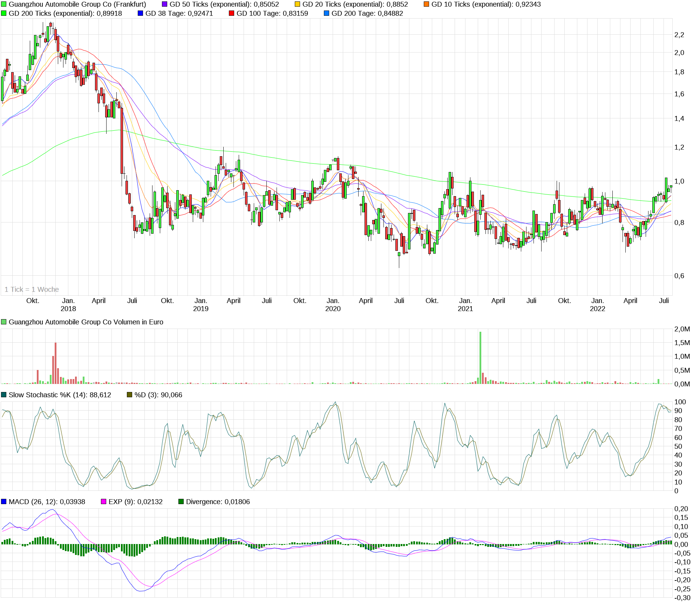Click the green volume legend color swatch
This screenshot has height=605, width=700.
point(4,322)
